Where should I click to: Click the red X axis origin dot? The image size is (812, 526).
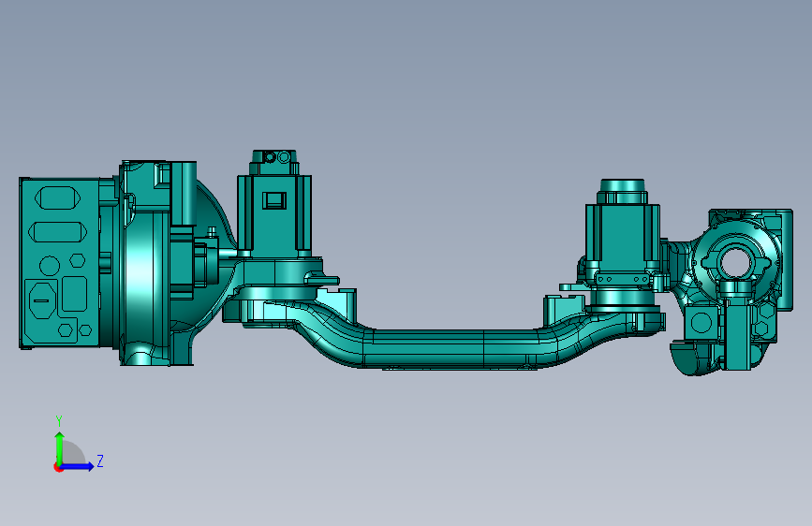[58, 467]
